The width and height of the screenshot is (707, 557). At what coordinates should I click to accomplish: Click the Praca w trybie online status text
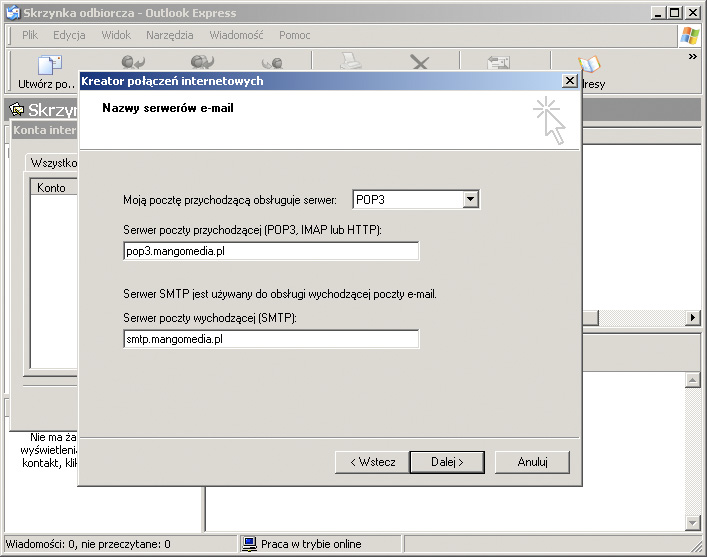pos(311,544)
